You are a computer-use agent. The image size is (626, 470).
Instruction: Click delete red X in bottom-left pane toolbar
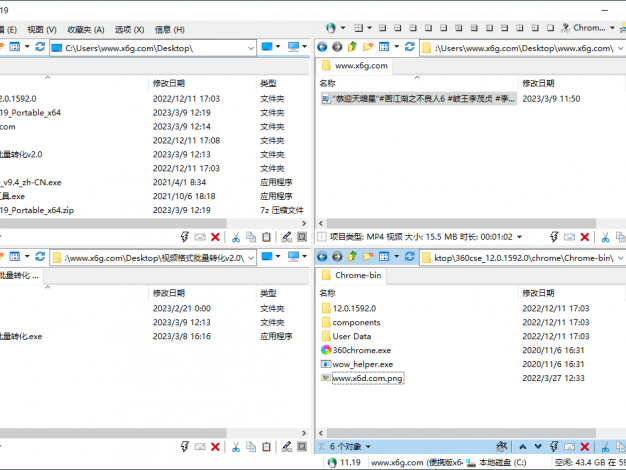[x=215, y=447]
